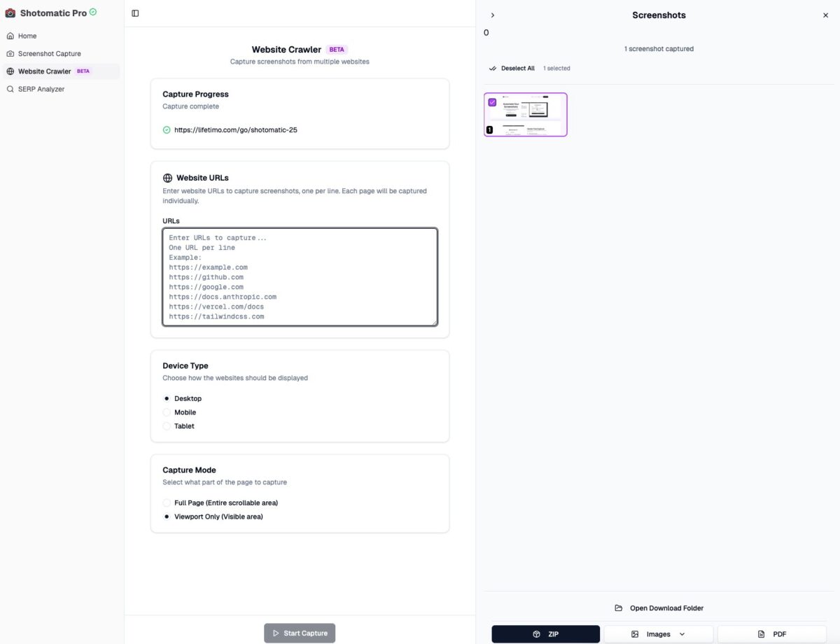The height and width of the screenshot is (644, 840).
Task: Collapse the Screenshots panel with the chevron
Action: pyautogui.click(x=493, y=15)
